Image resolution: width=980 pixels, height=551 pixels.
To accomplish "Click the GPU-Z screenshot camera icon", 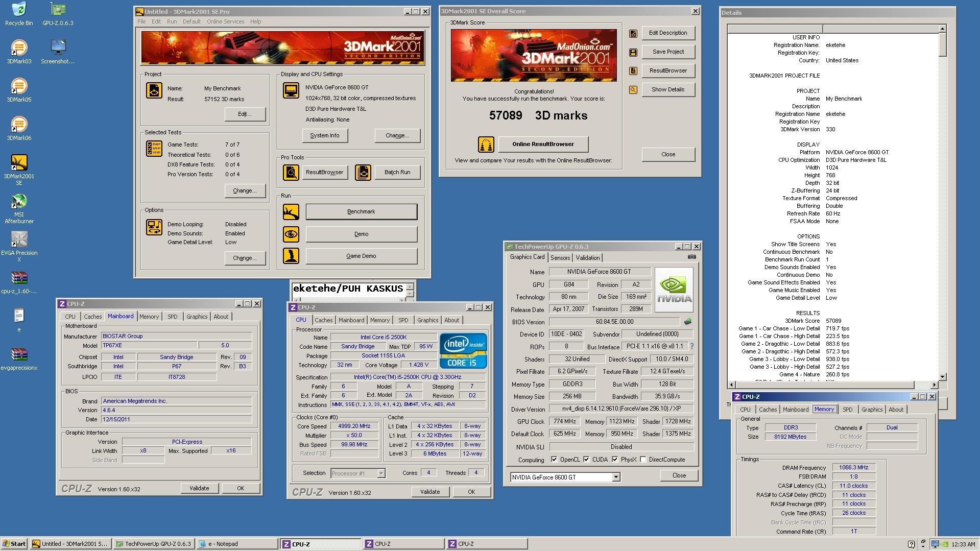I will 691,257.
